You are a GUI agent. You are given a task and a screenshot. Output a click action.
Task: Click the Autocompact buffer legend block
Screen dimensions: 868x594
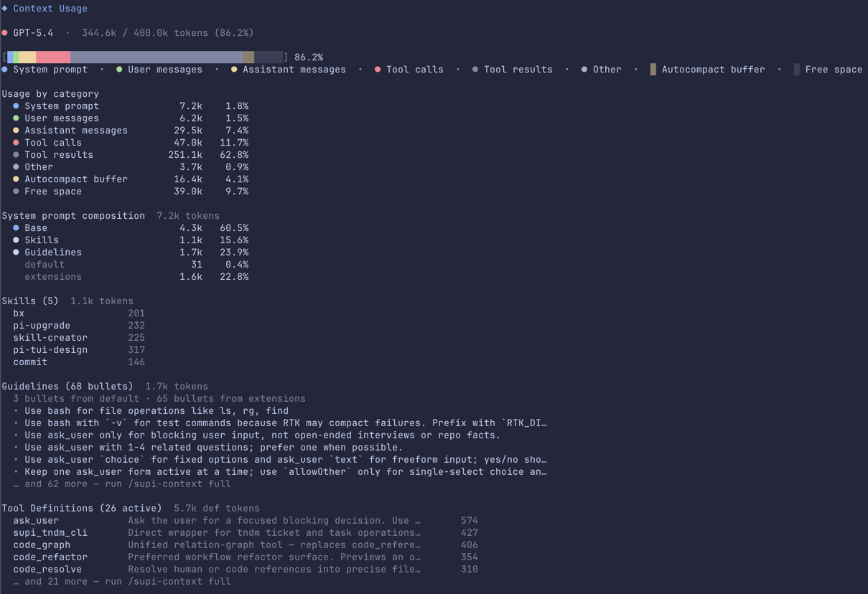click(x=653, y=70)
